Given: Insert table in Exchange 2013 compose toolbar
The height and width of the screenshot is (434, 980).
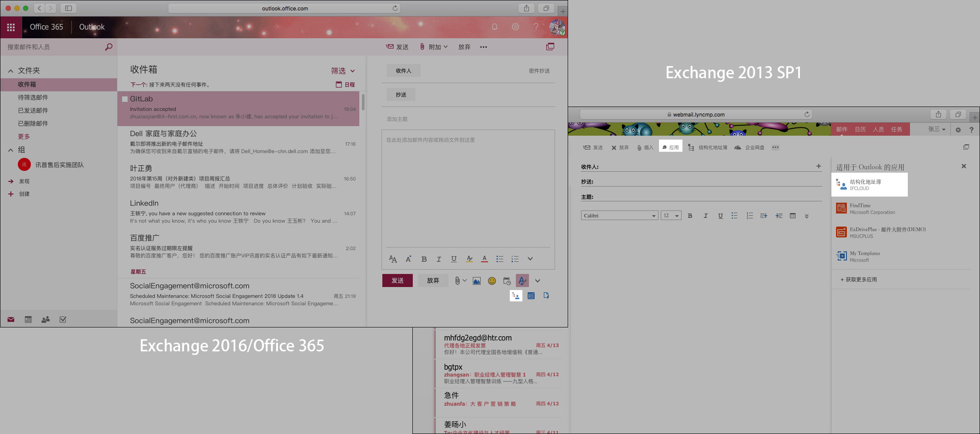Looking at the screenshot, I should tap(793, 216).
